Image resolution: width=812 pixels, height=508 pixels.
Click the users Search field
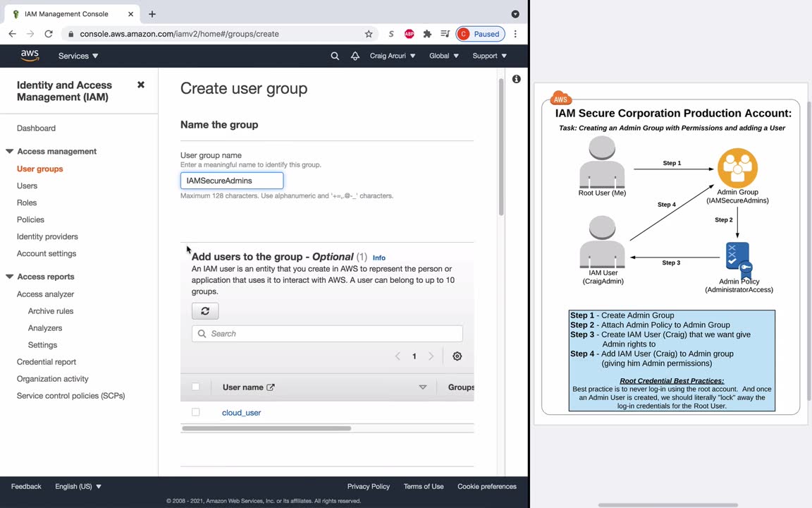pos(327,333)
